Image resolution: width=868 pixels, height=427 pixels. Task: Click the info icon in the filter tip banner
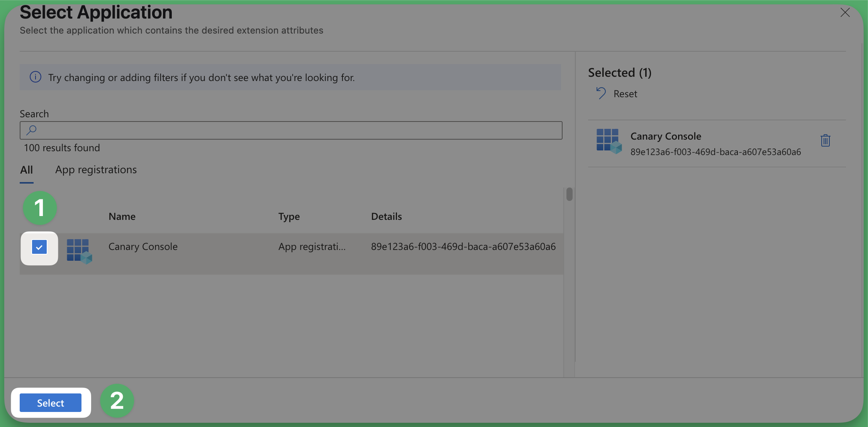coord(36,77)
